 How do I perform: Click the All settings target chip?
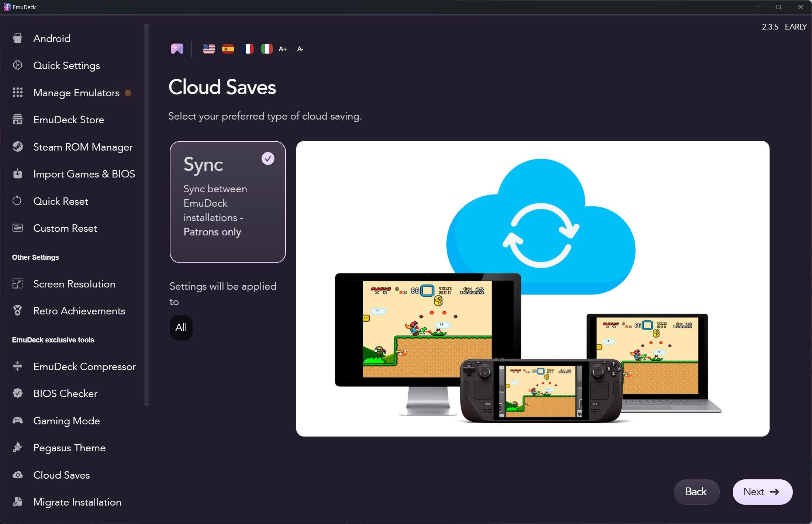point(181,328)
